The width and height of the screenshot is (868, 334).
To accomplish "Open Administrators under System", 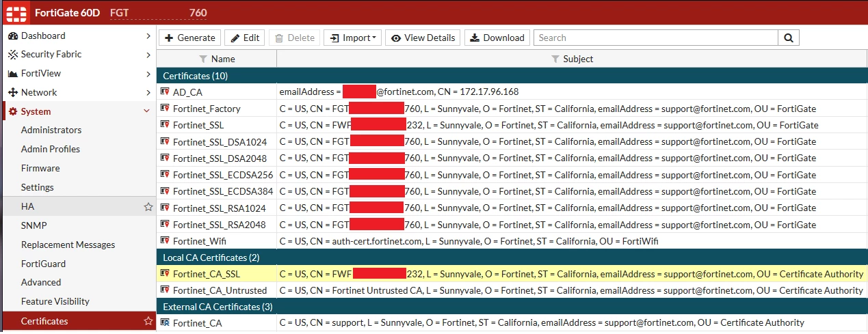I will point(51,130).
